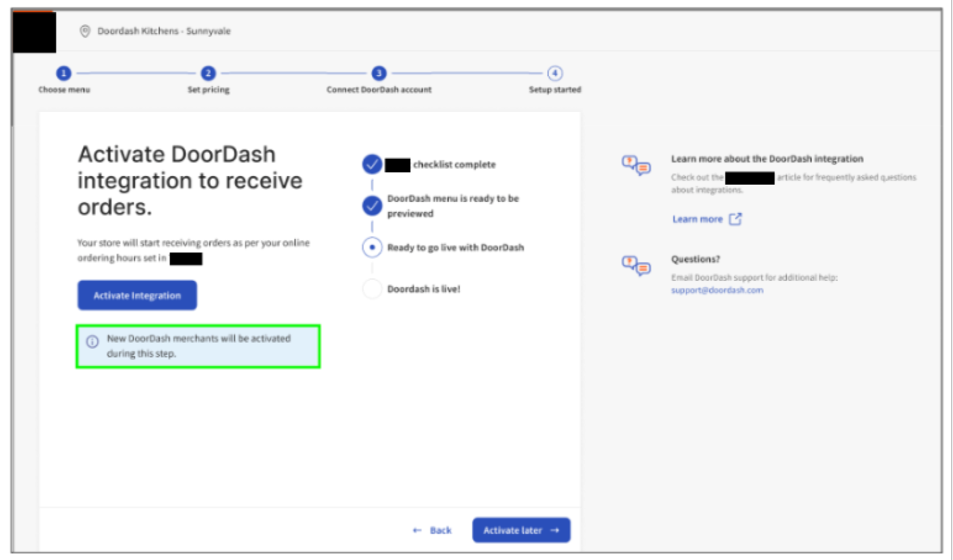Click the New DoorDash merchants will be activated notice text

click(199, 346)
